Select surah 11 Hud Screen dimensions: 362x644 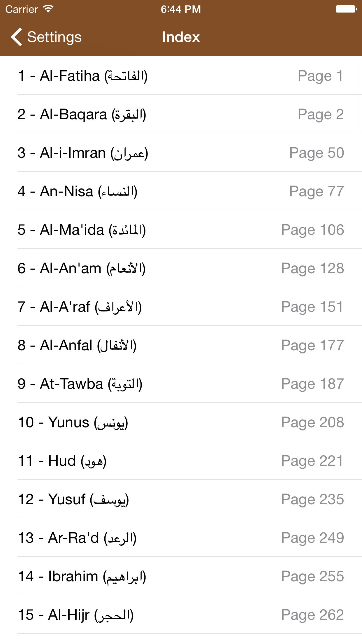coord(62,461)
